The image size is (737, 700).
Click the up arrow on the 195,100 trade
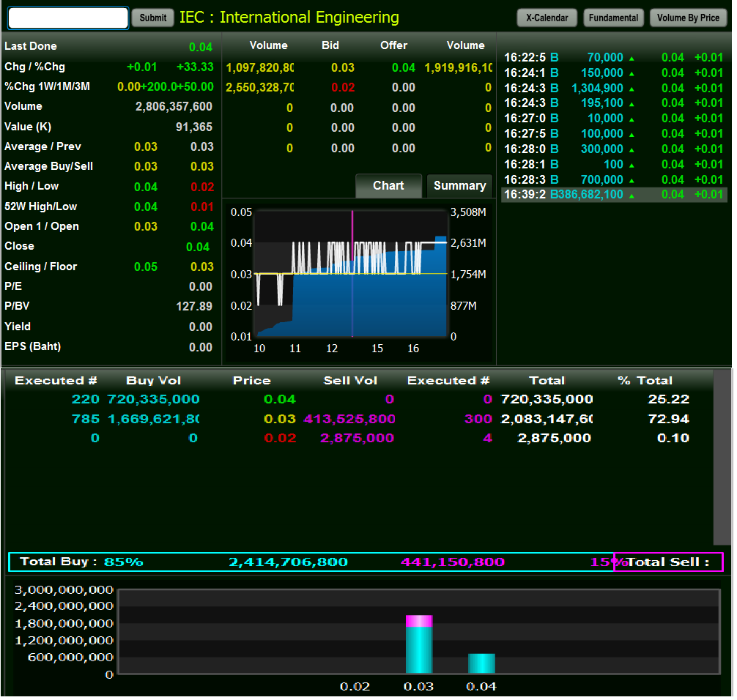click(x=632, y=104)
